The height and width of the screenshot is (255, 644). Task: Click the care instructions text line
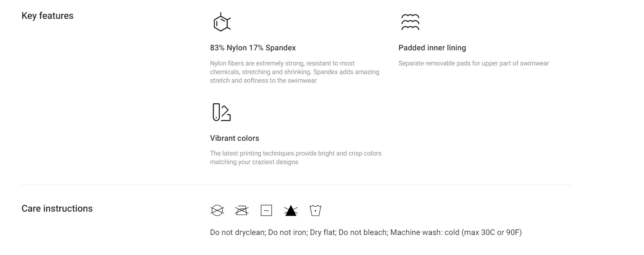pyautogui.click(x=366, y=232)
